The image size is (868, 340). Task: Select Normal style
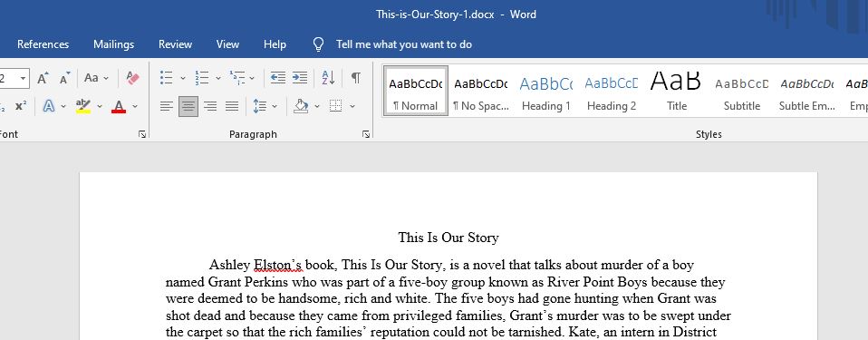pyautogui.click(x=416, y=92)
